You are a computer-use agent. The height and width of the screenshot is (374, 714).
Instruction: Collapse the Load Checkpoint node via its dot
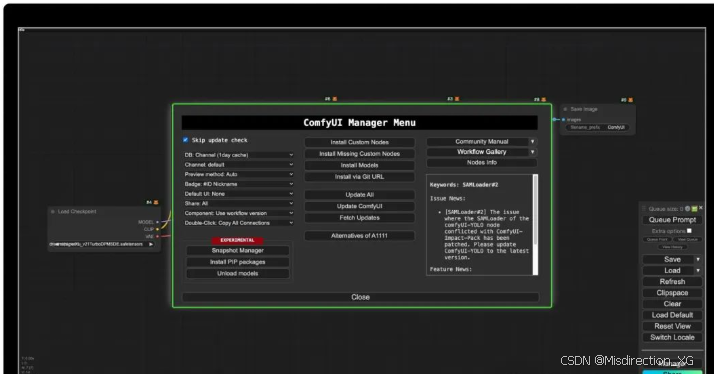coord(53,211)
